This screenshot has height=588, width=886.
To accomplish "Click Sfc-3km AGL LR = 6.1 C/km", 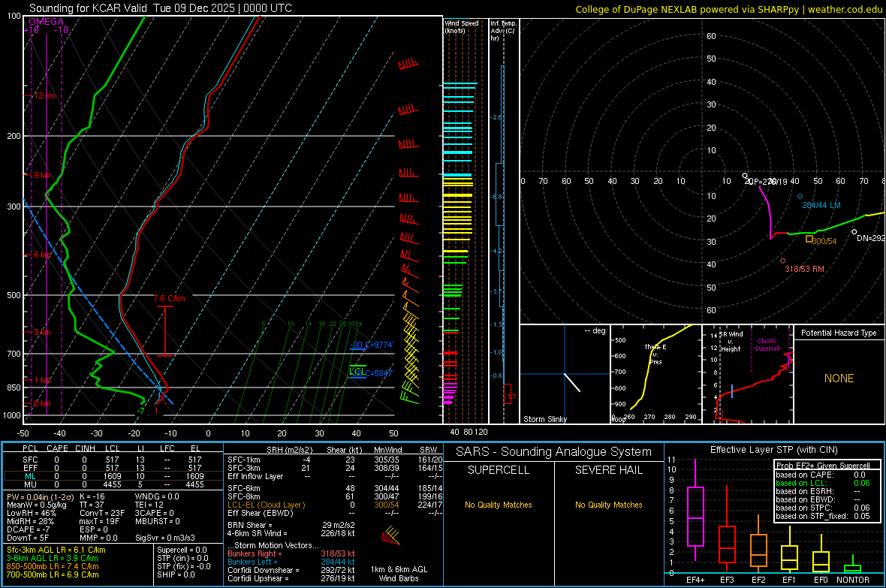I will coord(56,550).
